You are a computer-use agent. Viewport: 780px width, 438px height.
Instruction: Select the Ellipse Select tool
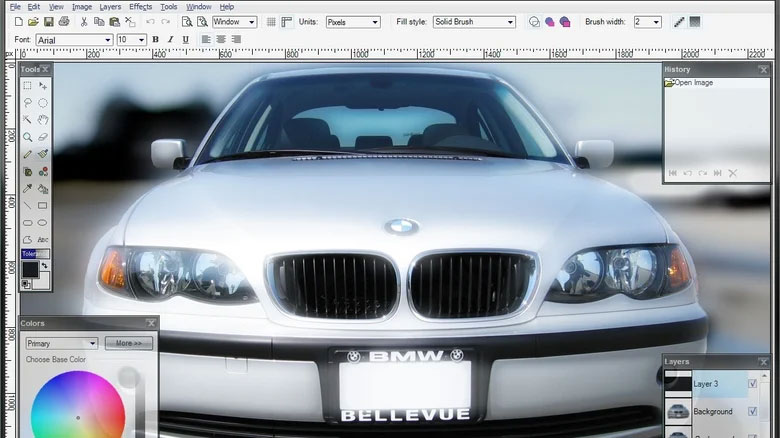43,103
